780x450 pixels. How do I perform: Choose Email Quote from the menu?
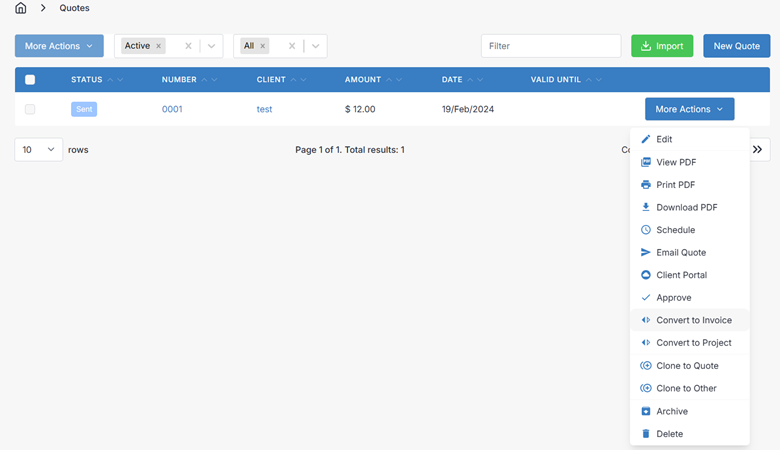click(689, 252)
